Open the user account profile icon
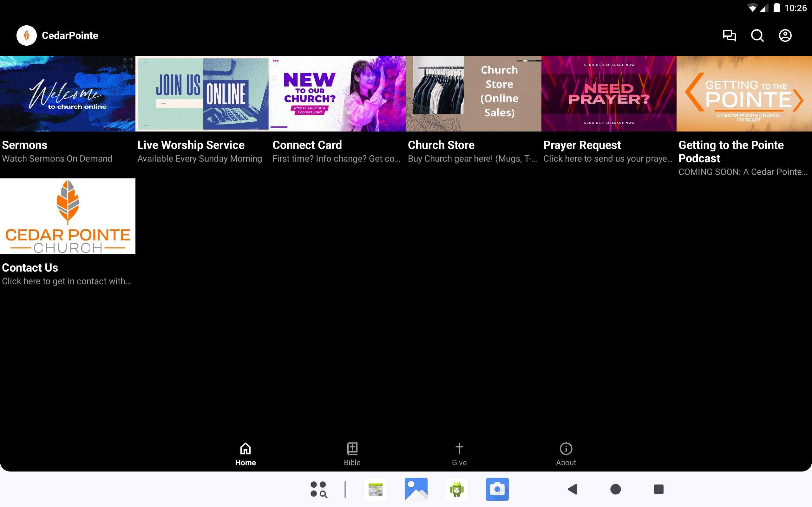Screen dimensions: 812x507 pos(785,35)
